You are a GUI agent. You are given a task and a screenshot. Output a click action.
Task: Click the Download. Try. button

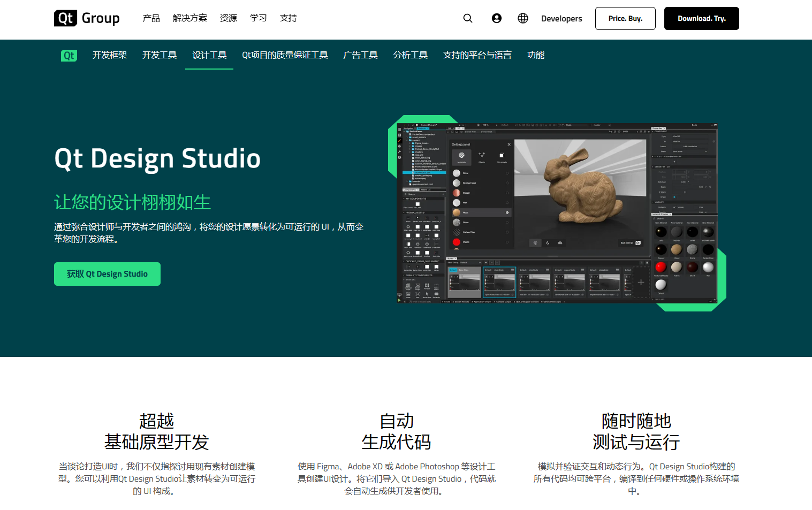(702, 18)
